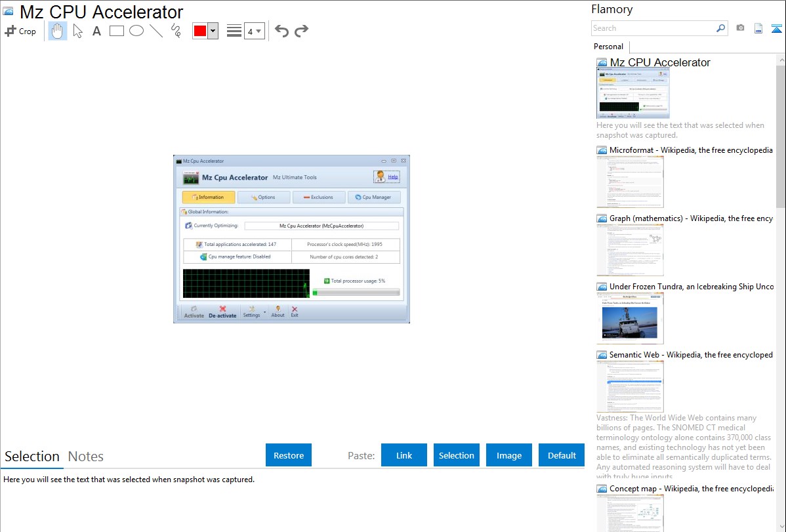The image size is (786, 532).
Task: Click the camera capture icon
Action: point(740,28)
